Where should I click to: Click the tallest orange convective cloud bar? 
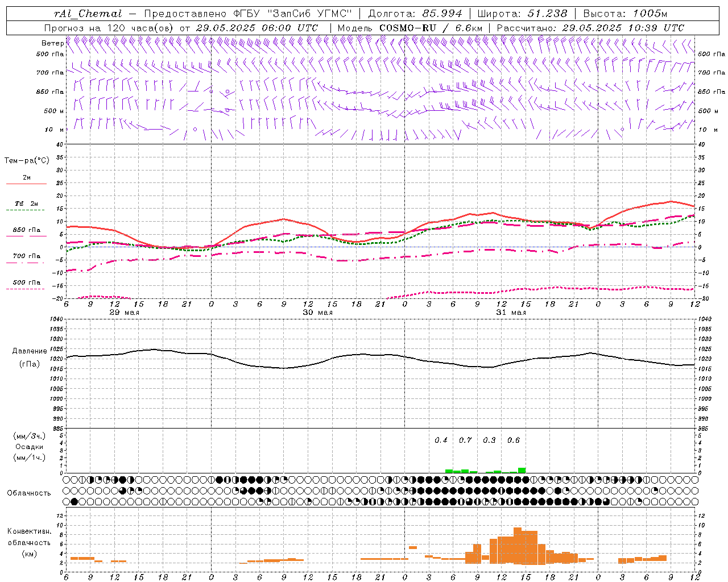click(x=518, y=546)
